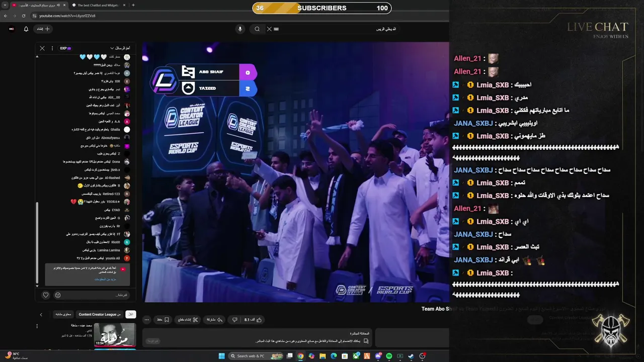Viewport: 644px width, 362px height.
Task: Open File Explorer from taskbar
Action: [x=323, y=356]
